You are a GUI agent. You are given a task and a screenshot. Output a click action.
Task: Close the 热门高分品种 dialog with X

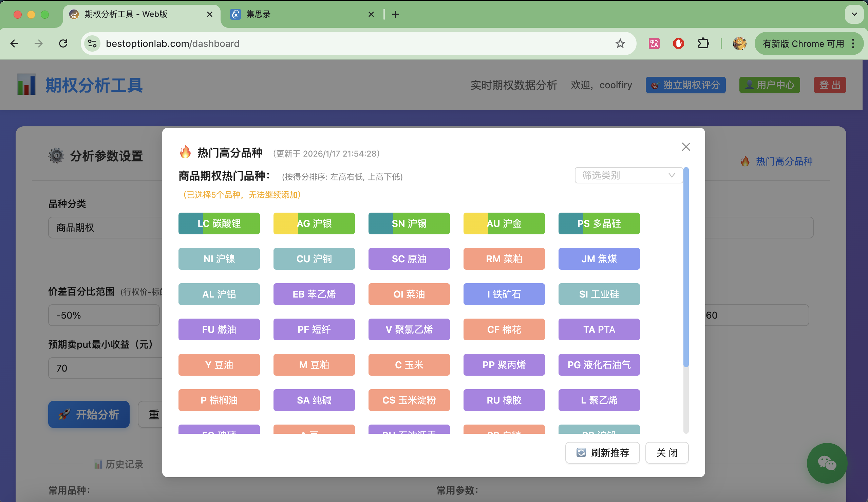(686, 147)
